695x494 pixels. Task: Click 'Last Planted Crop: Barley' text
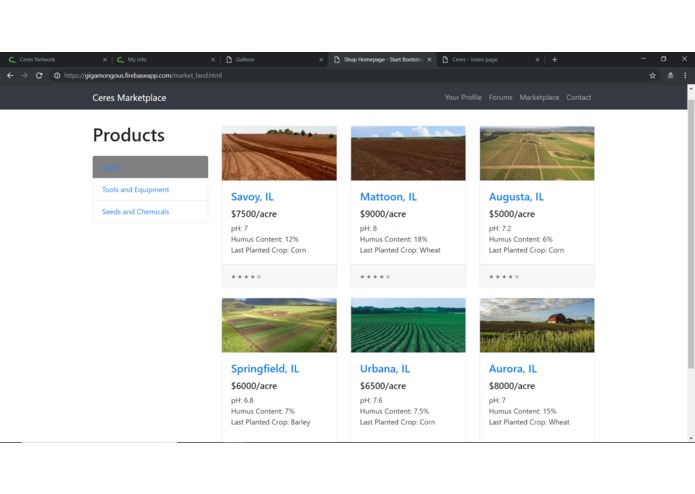(x=270, y=422)
